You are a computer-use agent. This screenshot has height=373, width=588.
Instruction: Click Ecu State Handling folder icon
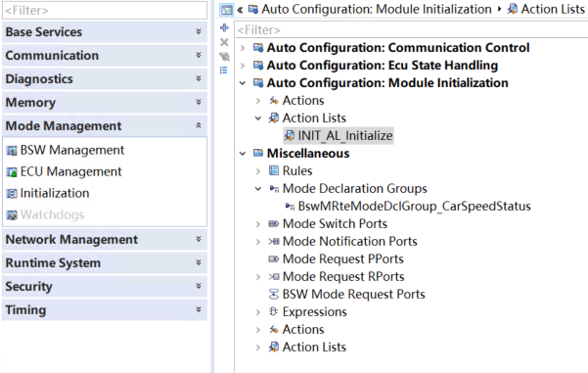coord(258,66)
